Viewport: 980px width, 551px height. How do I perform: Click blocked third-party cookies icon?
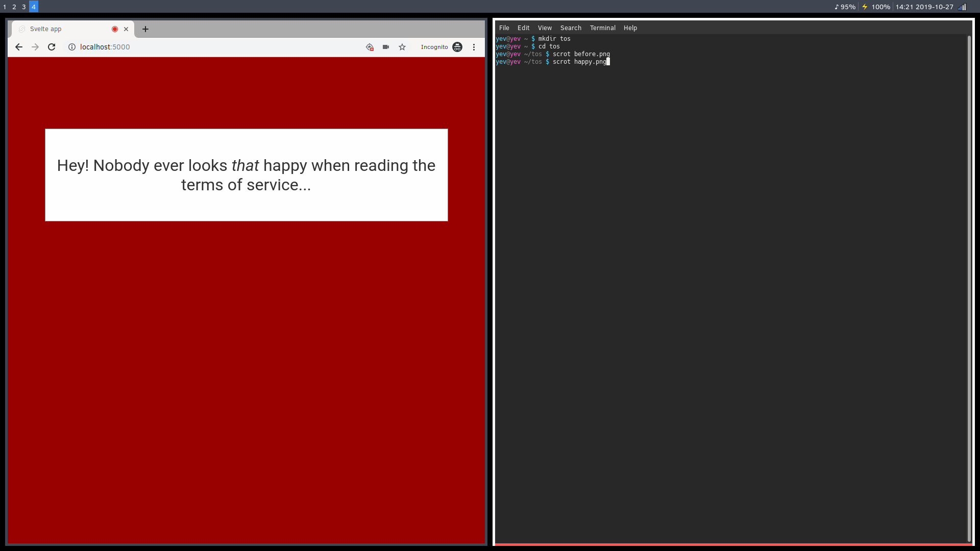coord(370,47)
